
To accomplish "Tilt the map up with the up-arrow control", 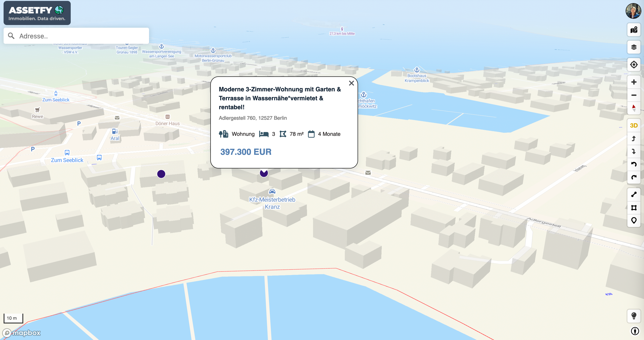I will pyautogui.click(x=634, y=139).
